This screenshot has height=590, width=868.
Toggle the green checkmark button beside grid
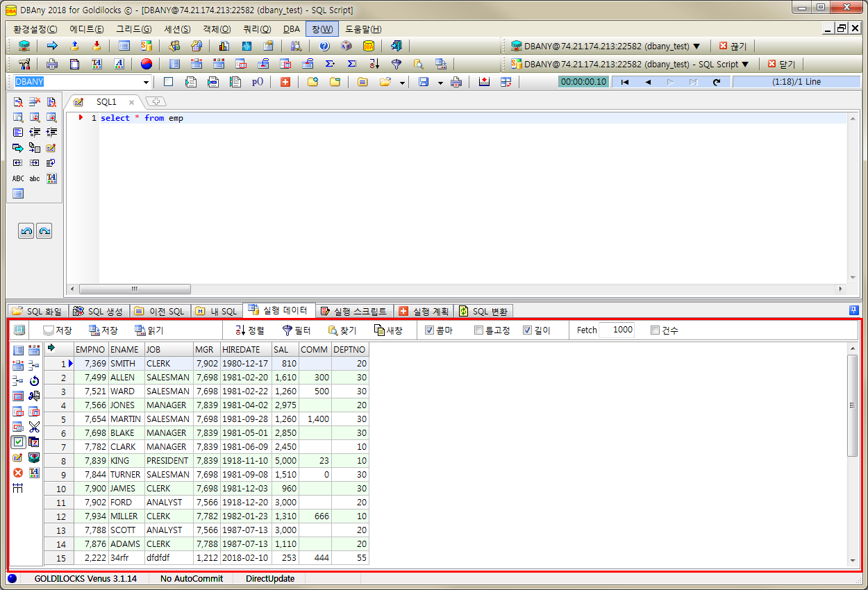coord(18,442)
